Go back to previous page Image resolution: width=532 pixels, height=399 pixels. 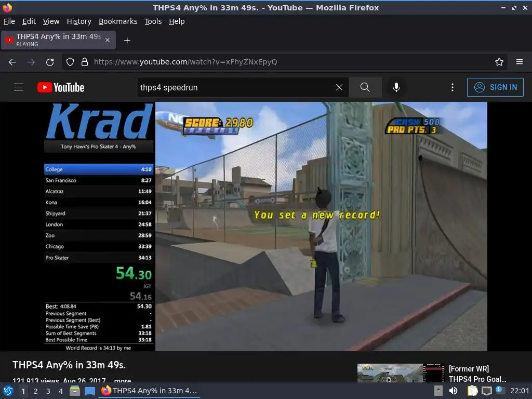[12, 62]
